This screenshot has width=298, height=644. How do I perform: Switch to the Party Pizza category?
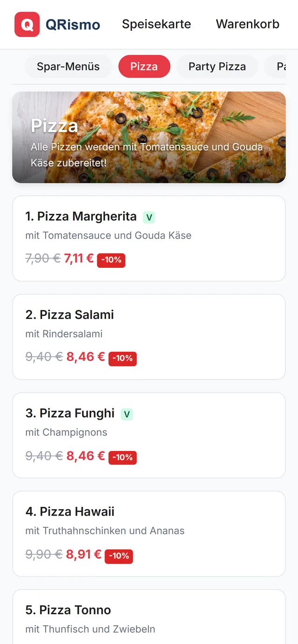click(x=217, y=66)
